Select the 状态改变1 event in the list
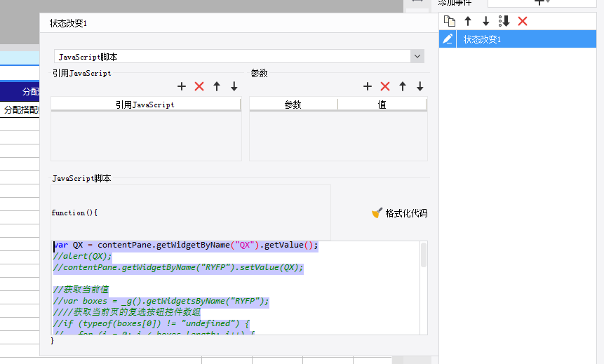604x364 pixels. (518, 39)
